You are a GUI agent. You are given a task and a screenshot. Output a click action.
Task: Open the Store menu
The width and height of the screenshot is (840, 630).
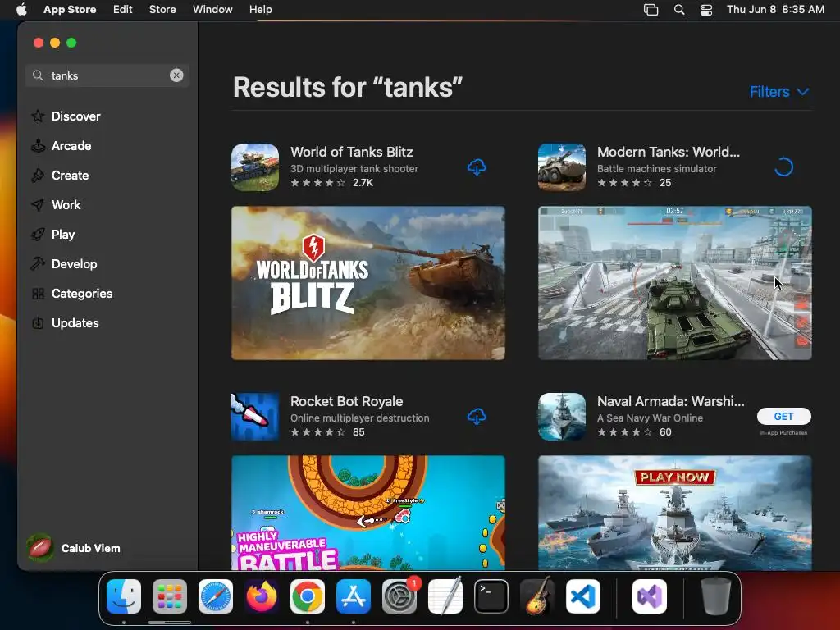pos(162,10)
